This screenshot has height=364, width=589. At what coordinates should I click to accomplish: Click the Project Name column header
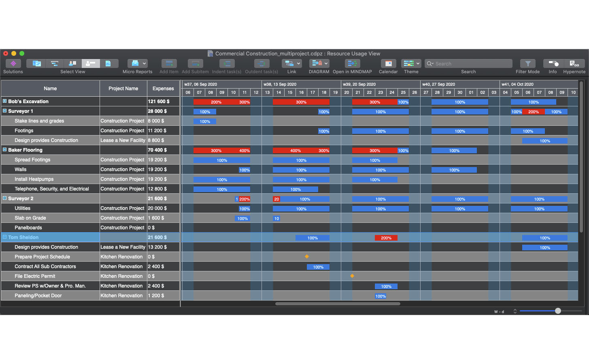(x=123, y=88)
